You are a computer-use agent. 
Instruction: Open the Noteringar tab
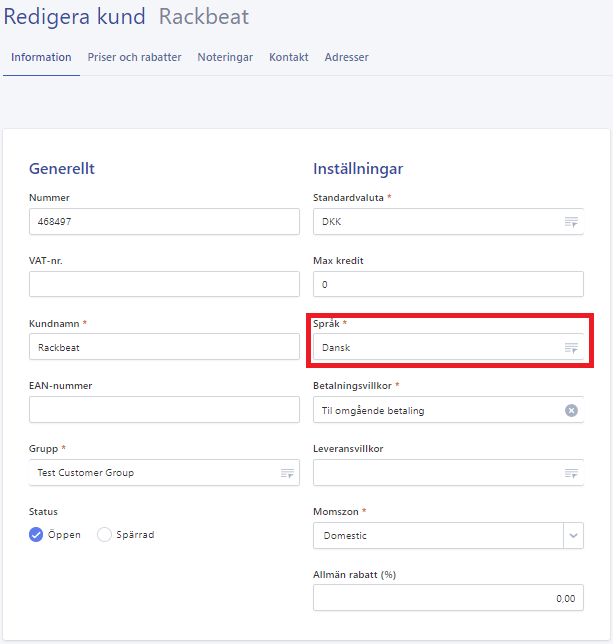coord(225,57)
